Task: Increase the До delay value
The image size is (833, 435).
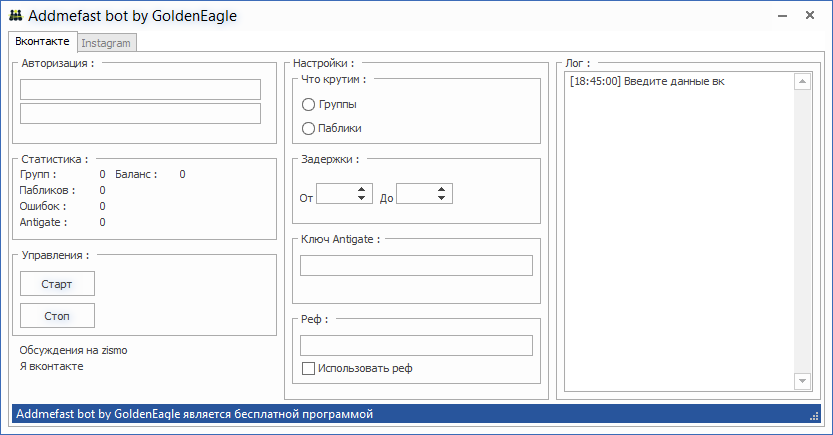Action: point(441,189)
